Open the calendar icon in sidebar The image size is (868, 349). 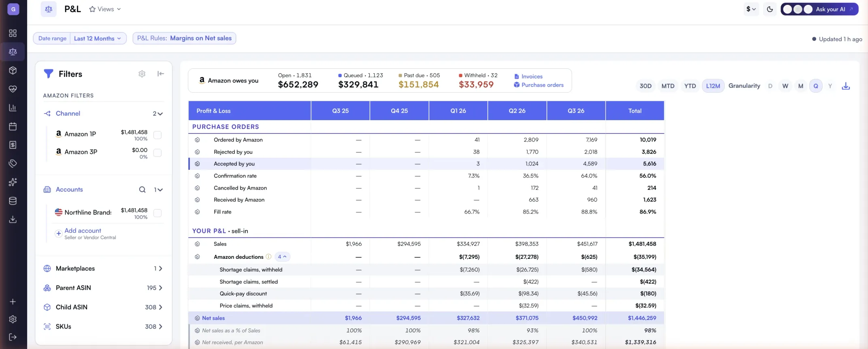point(13,126)
